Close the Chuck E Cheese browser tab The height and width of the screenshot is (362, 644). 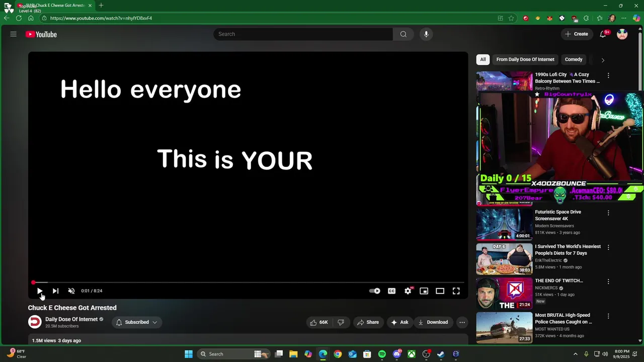90,6
